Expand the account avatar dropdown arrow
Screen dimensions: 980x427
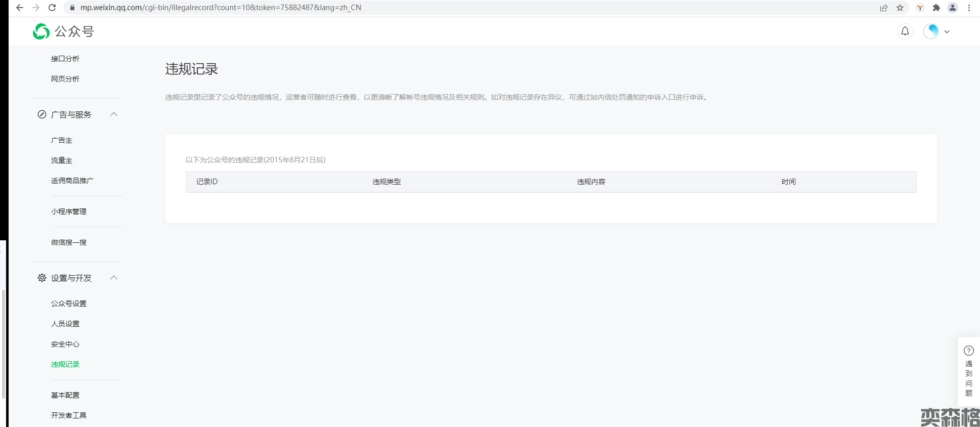947,31
